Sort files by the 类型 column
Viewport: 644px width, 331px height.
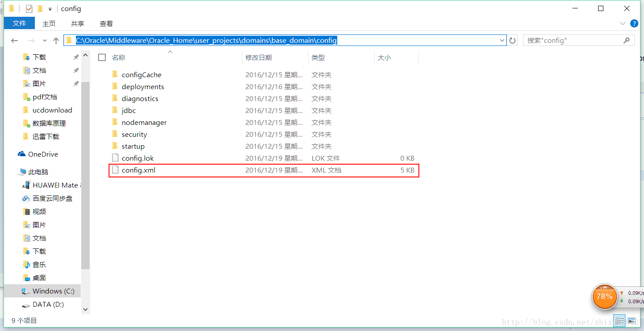click(318, 58)
